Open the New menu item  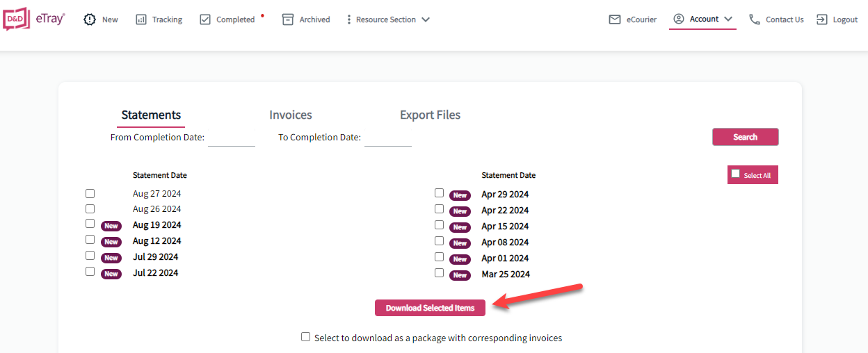[110, 19]
